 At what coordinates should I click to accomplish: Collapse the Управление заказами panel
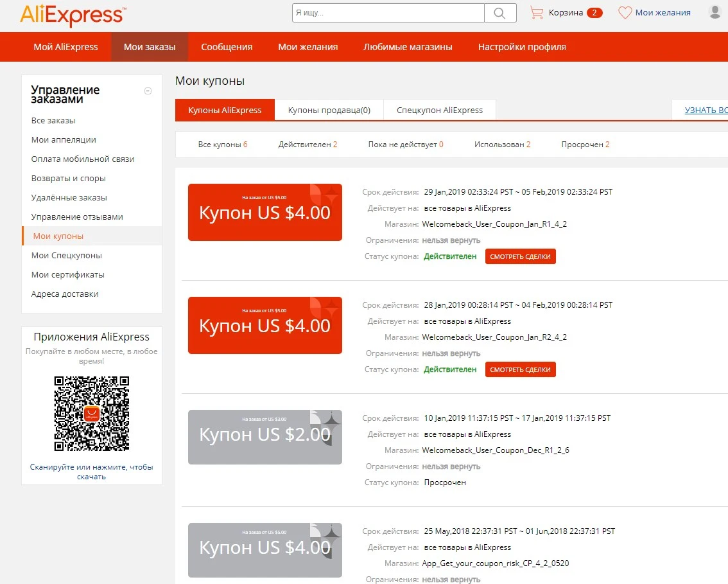[148, 91]
